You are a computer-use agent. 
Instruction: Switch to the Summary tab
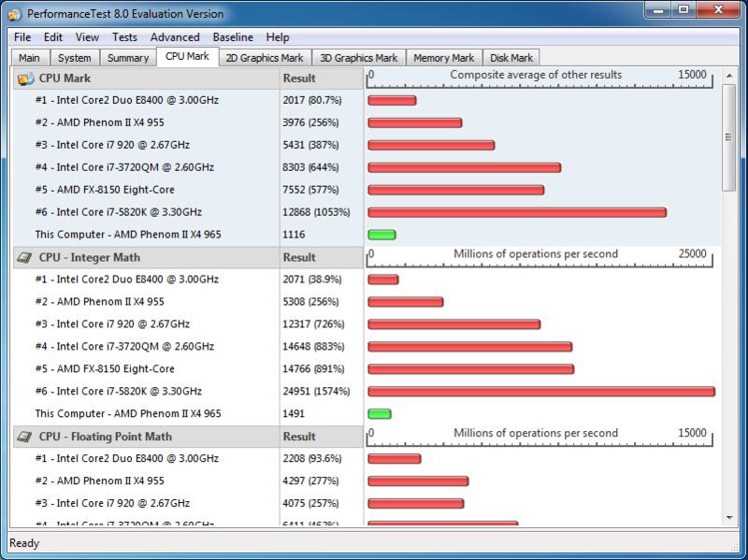pyautogui.click(x=128, y=58)
